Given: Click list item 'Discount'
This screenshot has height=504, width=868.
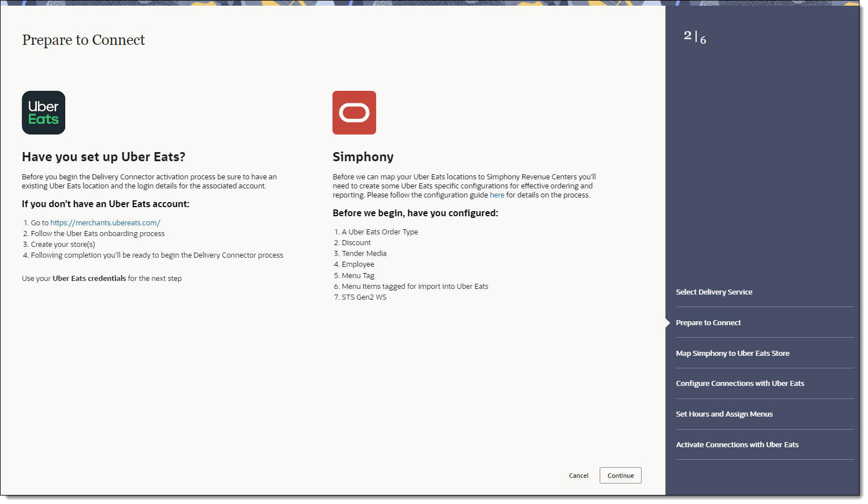Looking at the screenshot, I should pyautogui.click(x=356, y=243).
